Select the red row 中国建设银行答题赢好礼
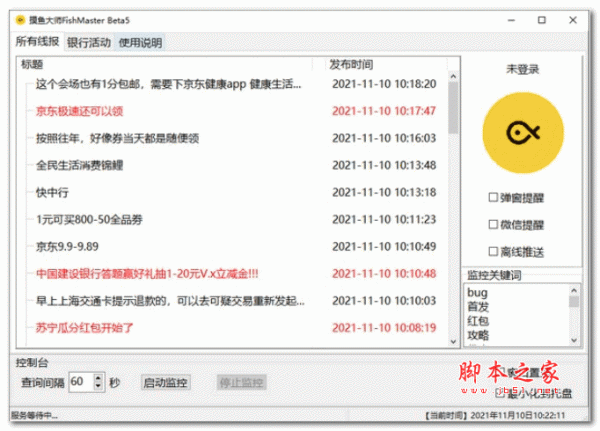This screenshot has width=600, height=431. (236, 274)
